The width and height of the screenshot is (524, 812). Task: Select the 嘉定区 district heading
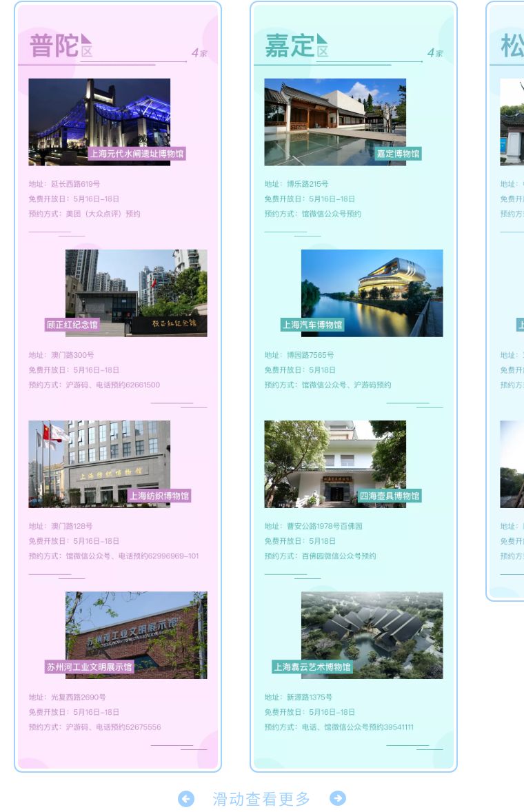pyautogui.click(x=296, y=46)
